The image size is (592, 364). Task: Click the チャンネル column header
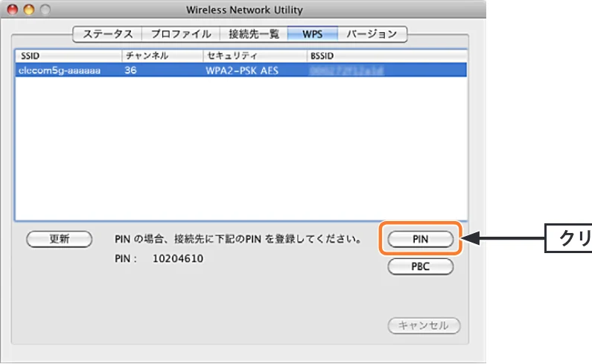point(163,56)
